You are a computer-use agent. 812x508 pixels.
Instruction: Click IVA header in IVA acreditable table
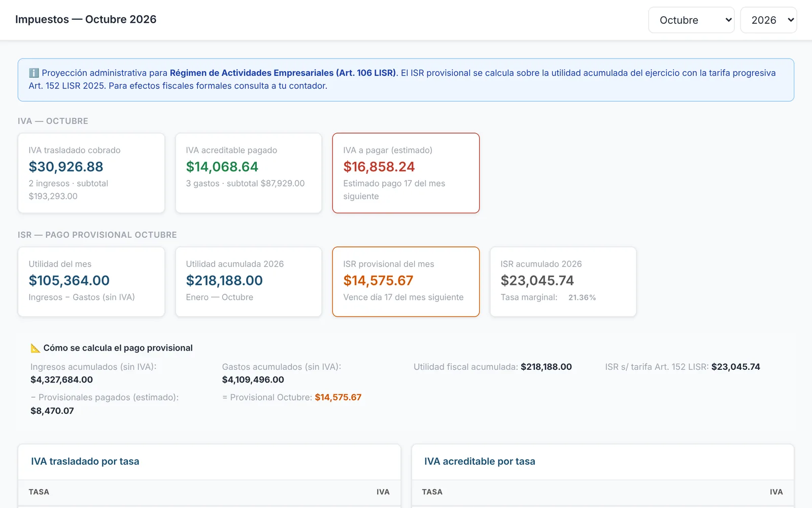(x=776, y=492)
